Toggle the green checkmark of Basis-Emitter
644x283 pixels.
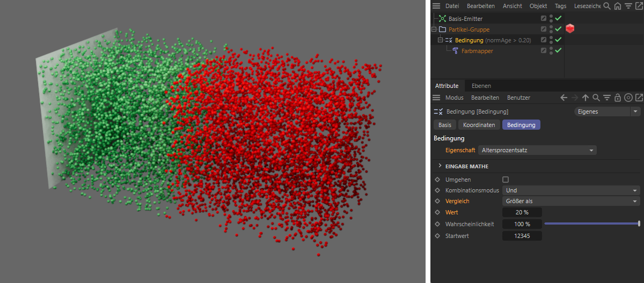pos(558,18)
